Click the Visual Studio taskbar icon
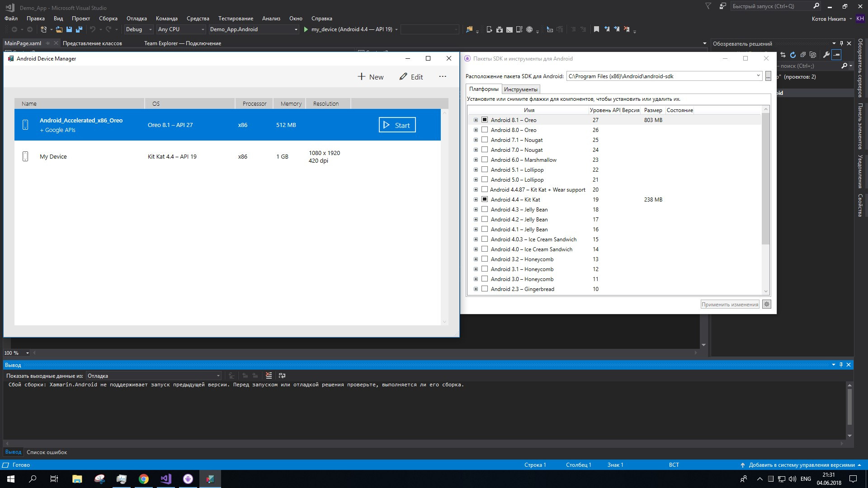 point(166,479)
